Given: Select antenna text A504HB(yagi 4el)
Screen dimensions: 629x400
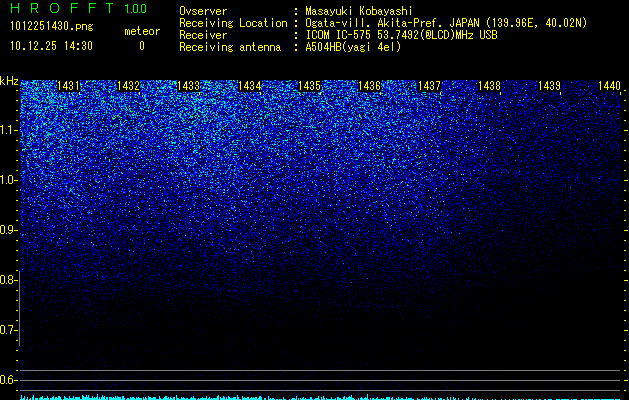Looking at the screenshot, I should click(x=353, y=47).
